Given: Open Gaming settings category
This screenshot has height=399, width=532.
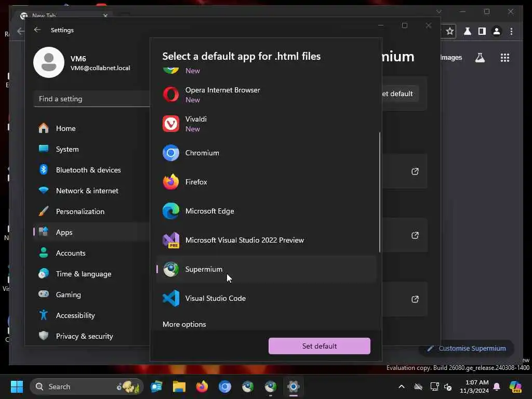Looking at the screenshot, I should click(91, 295).
